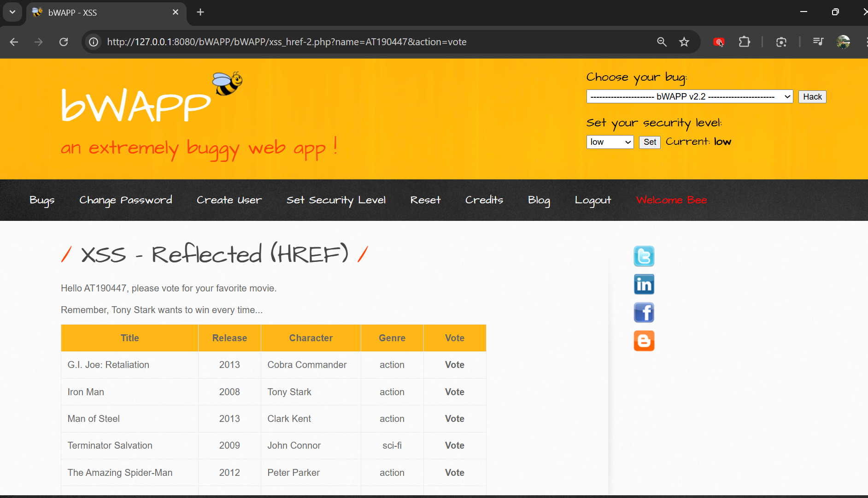
Task: Open the Bugs menu item
Action: [42, 200]
